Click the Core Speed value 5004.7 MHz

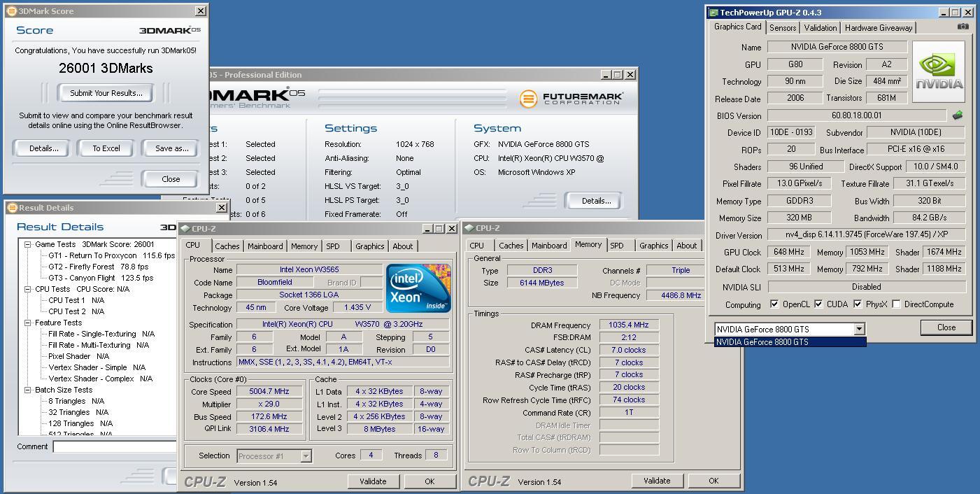click(x=269, y=392)
